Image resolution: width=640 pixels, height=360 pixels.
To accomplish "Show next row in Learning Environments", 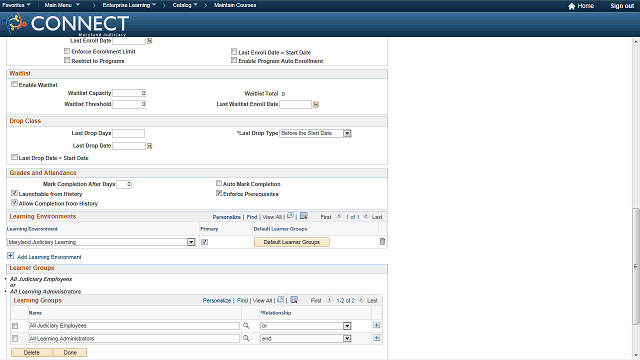I will [366, 216].
